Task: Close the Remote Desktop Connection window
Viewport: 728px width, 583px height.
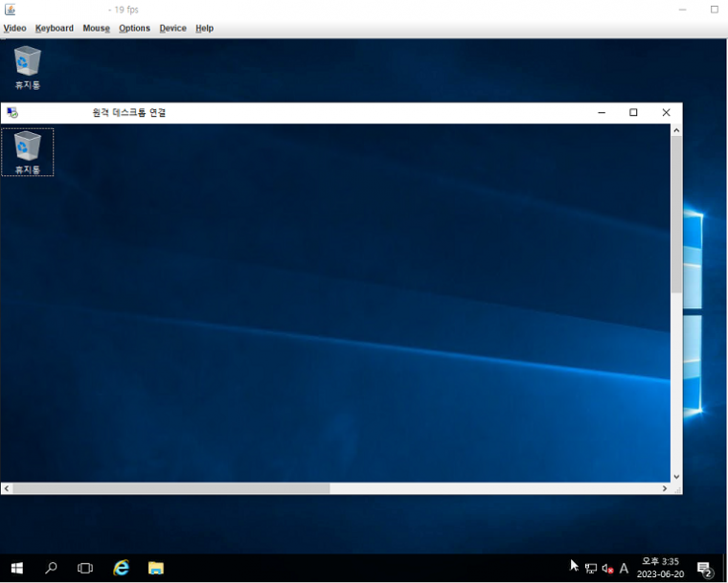Action: [667, 113]
